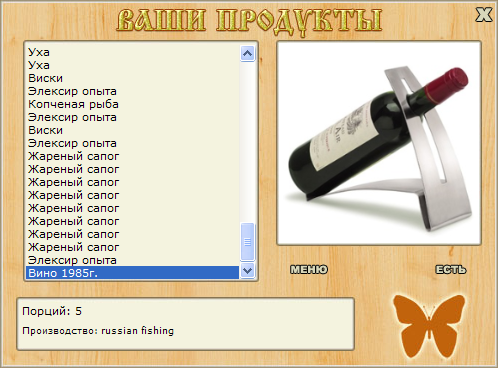Click the scroll down arrow of product list
The height and width of the screenshot is (368, 498).
(x=247, y=270)
